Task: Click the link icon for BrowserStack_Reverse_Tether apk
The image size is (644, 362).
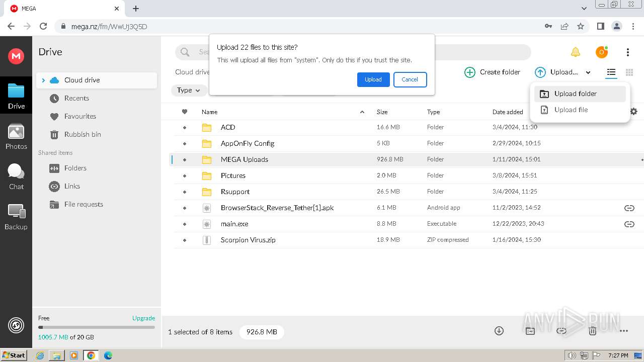Action: [629, 208]
